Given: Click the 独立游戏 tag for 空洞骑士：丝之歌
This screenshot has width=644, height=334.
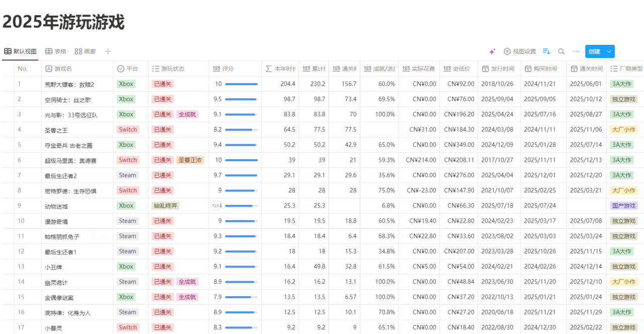Looking at the screenshot, I should click(624, 99).
